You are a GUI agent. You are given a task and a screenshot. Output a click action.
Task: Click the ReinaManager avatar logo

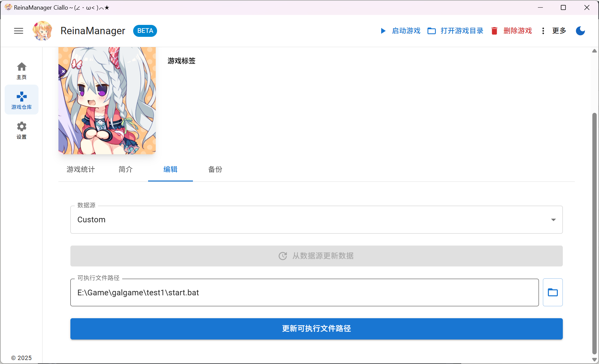pos(43,31)
